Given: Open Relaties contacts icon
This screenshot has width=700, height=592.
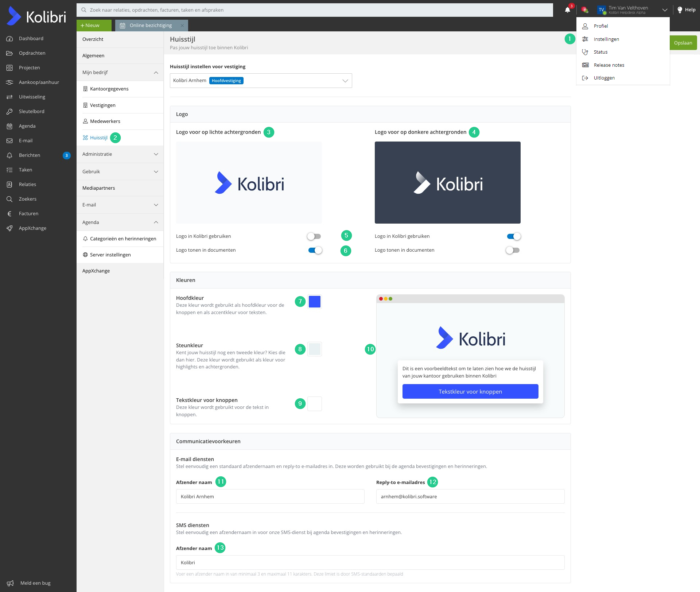Looking at the screenshot, I should pyautogui.click(x=9, y=185).
